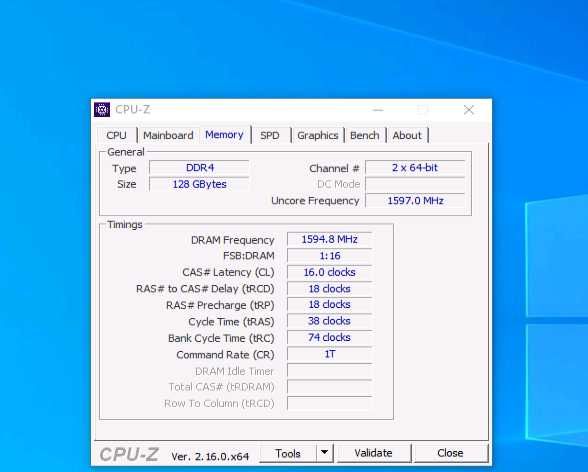Click the Close button at bottom
This screenshot has height=472, width=588.
tap(450, 453)
